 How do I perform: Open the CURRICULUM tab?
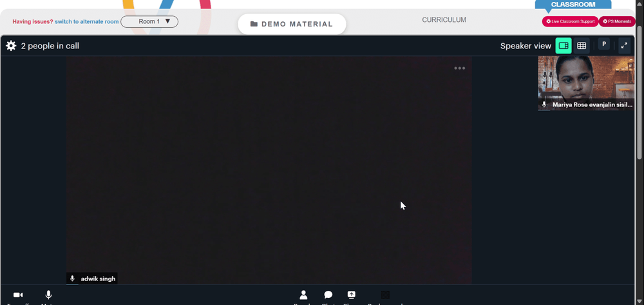coord(444,20)
